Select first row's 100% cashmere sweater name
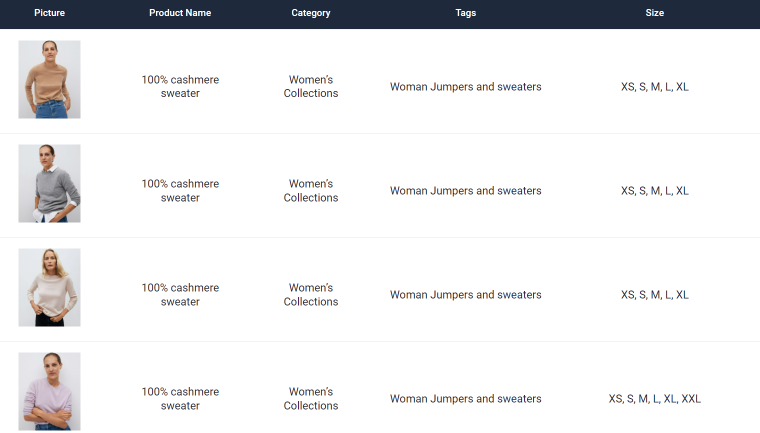The width and height of the screenshot is (760, 433). pos(180,86)
